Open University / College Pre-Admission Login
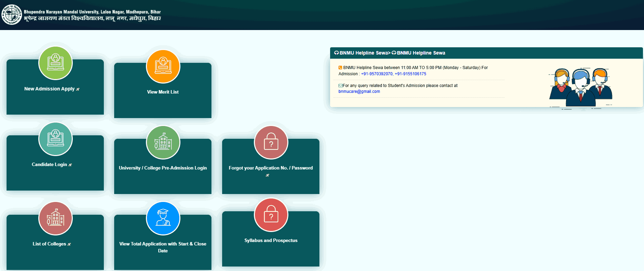Viewport: 644px width, 271px height. click(x=163, y=168)
